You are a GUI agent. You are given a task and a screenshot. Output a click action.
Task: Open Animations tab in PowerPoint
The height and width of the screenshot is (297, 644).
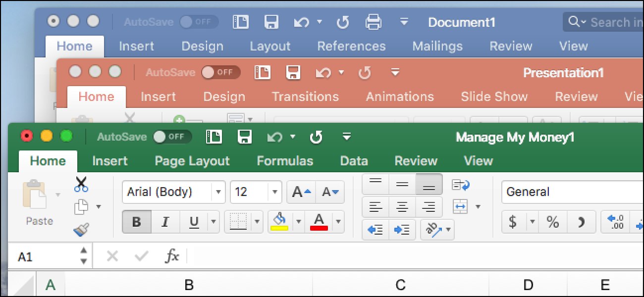tap(400, 97)
